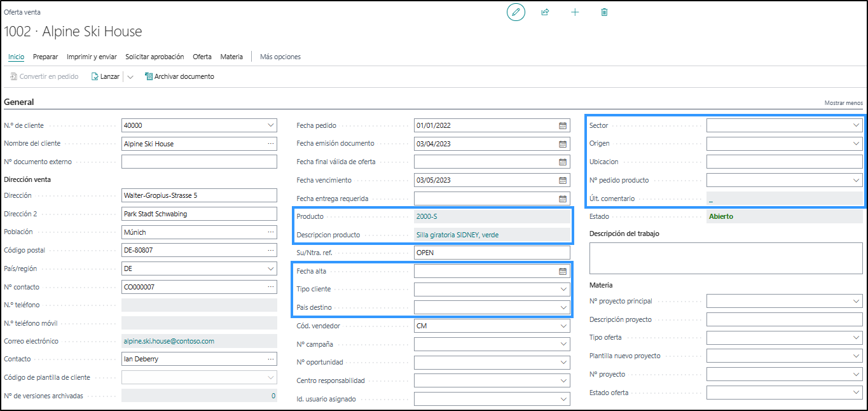Click the Descripción proyecto field
The image size is (868, 411).
pyautogui.click(x=785, y=319)
